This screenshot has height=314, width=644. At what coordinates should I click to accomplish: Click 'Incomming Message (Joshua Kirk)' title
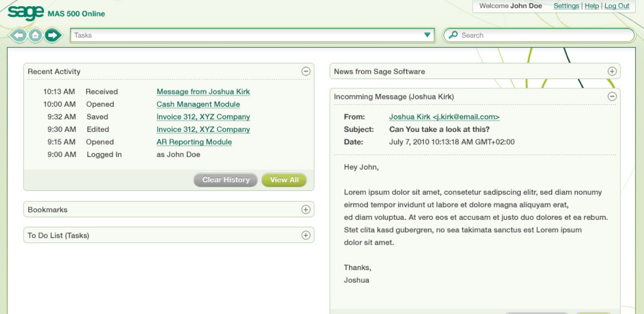point(394,97)
